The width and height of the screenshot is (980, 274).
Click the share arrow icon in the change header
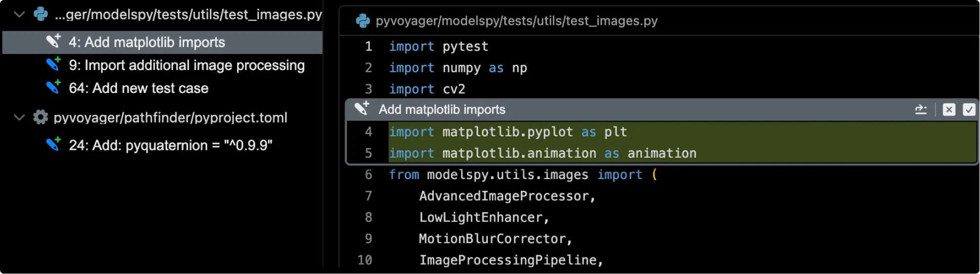coord(920,110)
